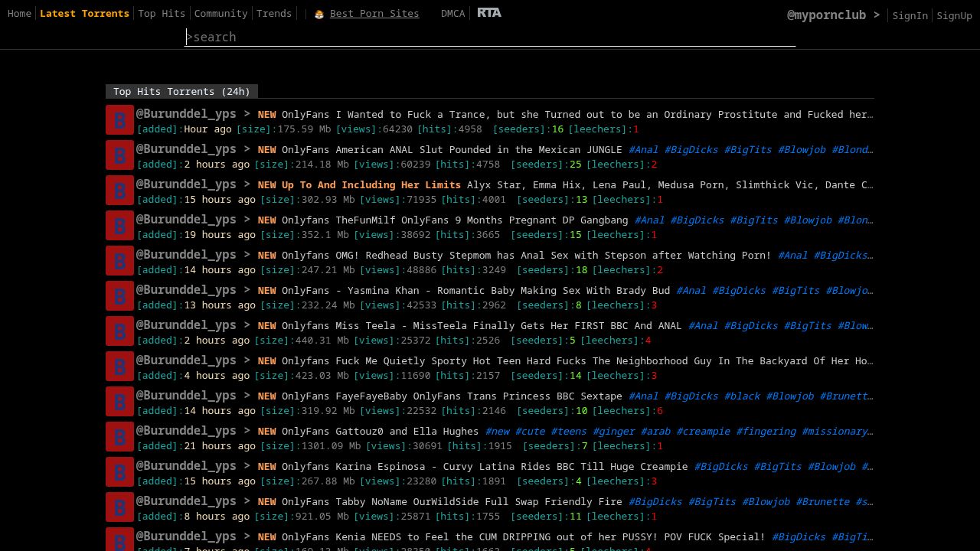
Task: Click the #ginger tag link
Action: coord(614,431)
